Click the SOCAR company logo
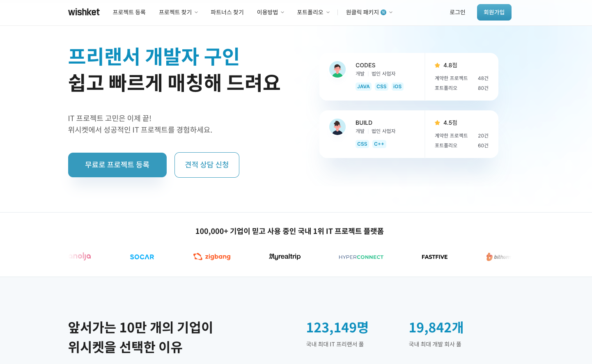Viewport: 592px width, 364px height. pos(142,256)
